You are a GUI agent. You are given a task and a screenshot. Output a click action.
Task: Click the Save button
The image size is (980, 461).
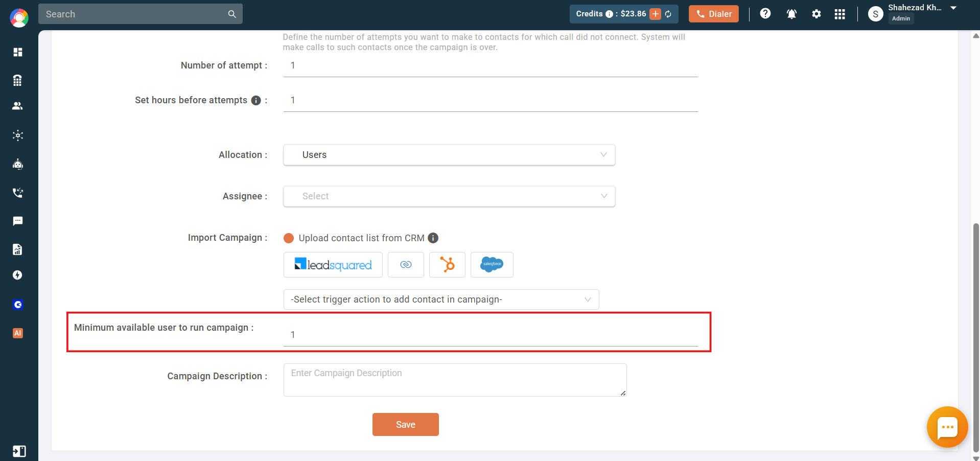click(406, 425)
